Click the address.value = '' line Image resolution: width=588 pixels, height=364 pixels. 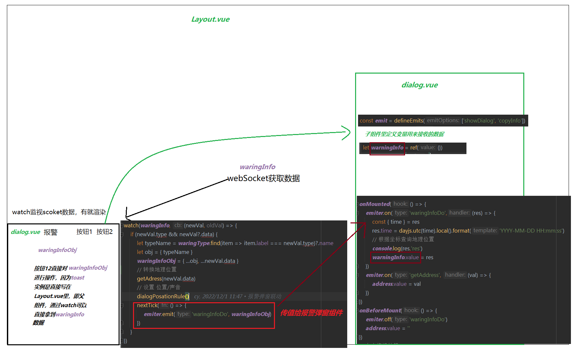[388, 329]
